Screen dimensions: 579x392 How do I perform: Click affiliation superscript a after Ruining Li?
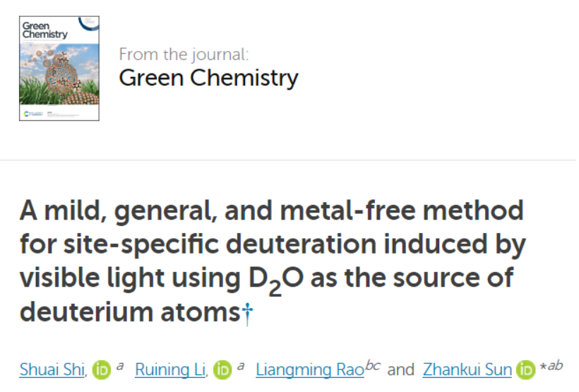click(x=241, y=366)
